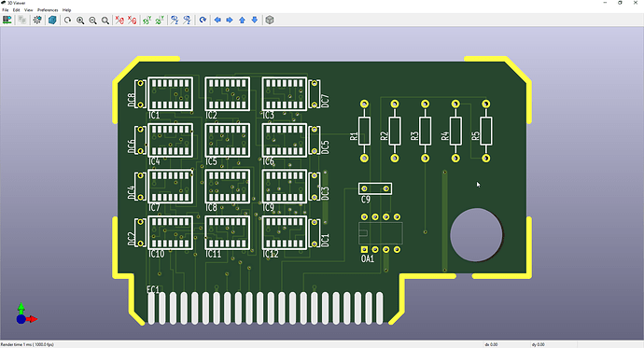Click the 'Render time 1 ms' status text
This screenshot has width=644, height=348.
(27, 344)
